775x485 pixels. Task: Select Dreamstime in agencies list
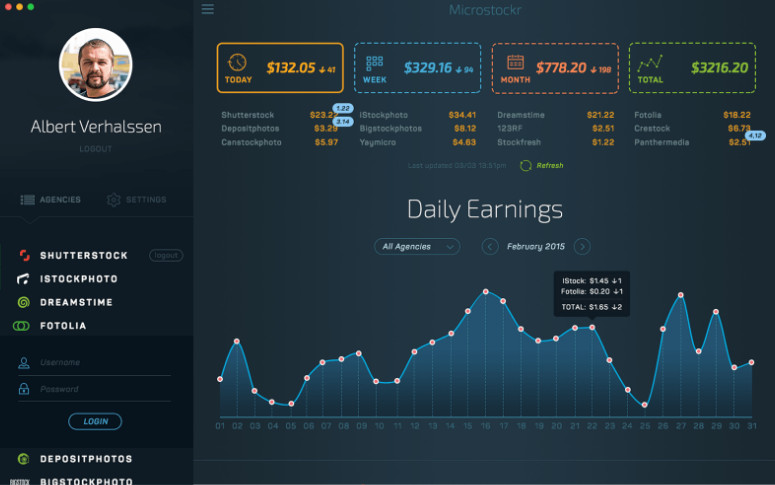tap(76, 302)
